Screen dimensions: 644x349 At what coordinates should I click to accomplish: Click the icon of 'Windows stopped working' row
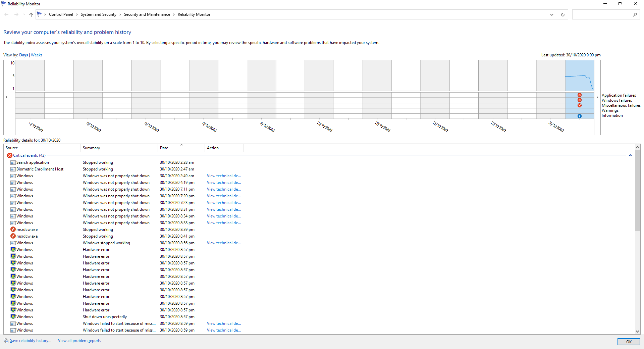click(13, 243)
